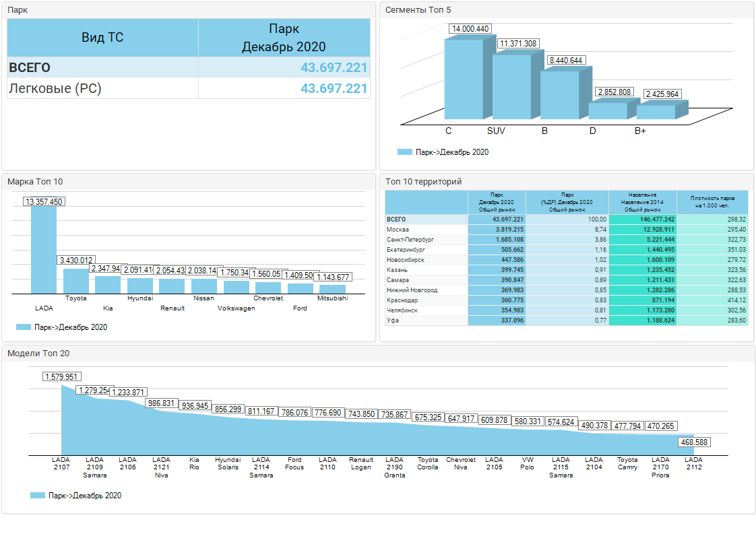Click the legend swatch under Модели Топ 20 chart
The height and width of the screenshot is (534, 756).
tap(38, 496)
